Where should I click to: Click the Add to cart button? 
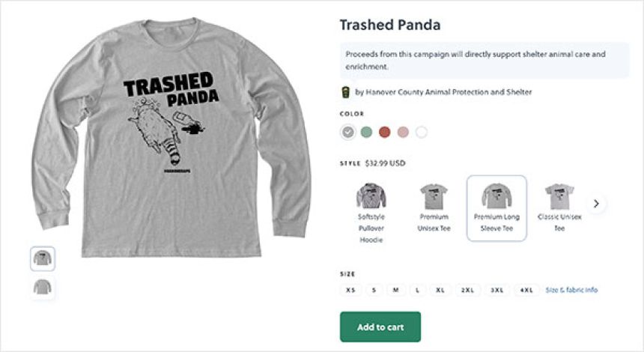point(380,327)
